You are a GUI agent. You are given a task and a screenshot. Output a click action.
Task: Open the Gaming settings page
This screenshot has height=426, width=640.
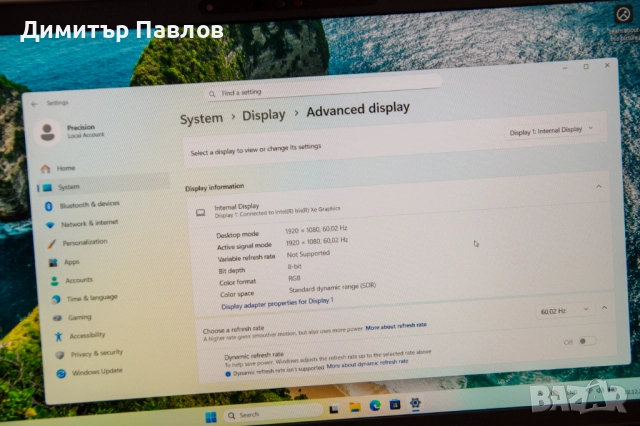pyautogui.click(x=79, y=317)
